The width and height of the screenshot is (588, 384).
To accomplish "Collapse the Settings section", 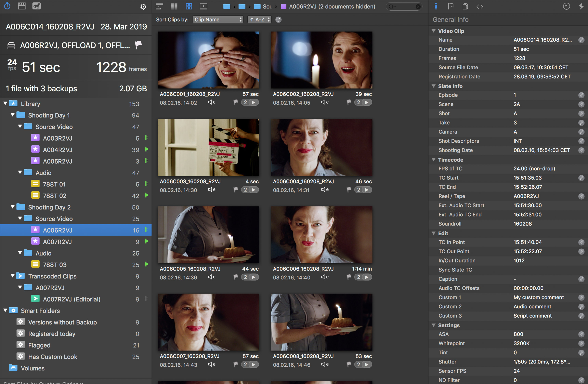I will point(434,325).
